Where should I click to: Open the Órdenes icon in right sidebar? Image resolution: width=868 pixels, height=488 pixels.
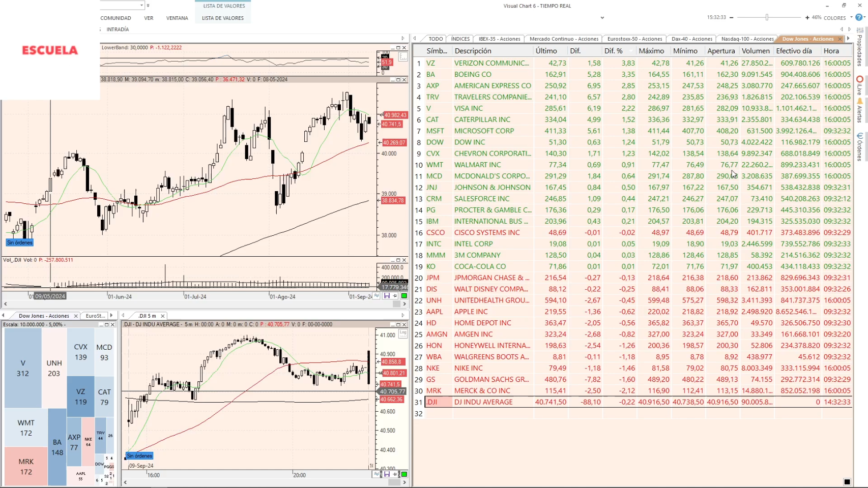(x=860, y=136)
